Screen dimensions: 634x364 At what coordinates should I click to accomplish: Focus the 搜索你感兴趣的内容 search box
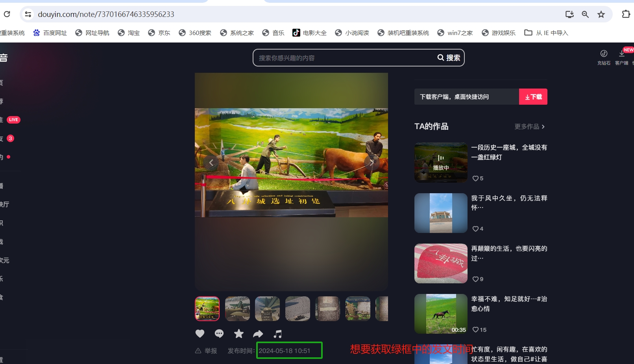(344, 58)
